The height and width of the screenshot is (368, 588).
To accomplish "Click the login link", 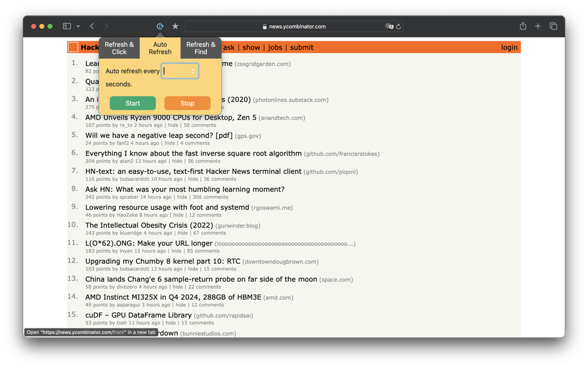I will pyautogui.click(x=509, y=47).
